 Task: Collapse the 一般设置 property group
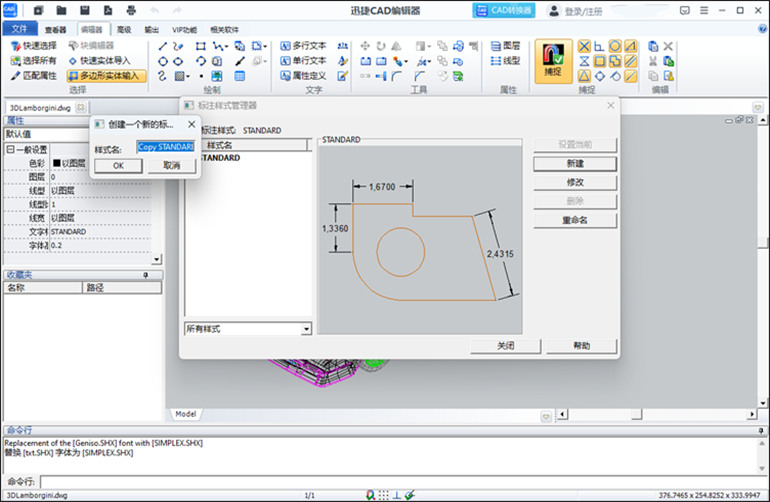pos(10,149)
